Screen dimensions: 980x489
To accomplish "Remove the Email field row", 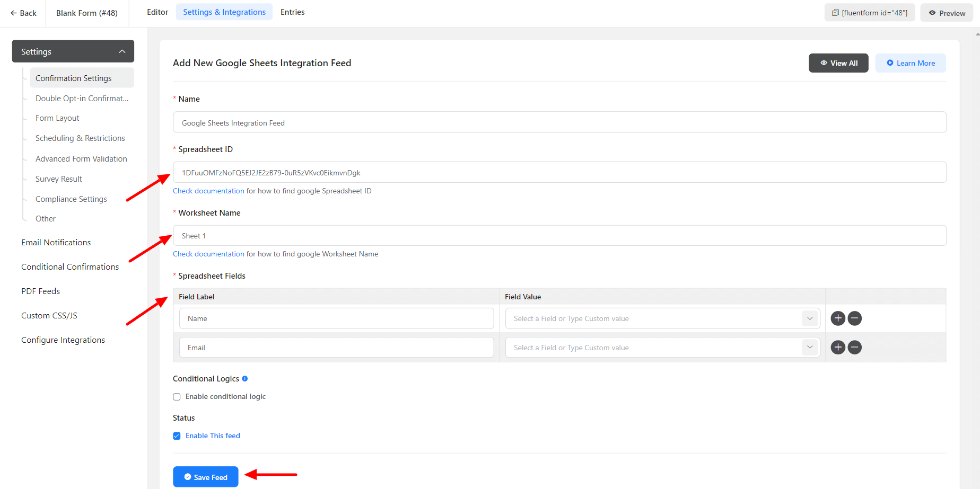I will [854, 348].
